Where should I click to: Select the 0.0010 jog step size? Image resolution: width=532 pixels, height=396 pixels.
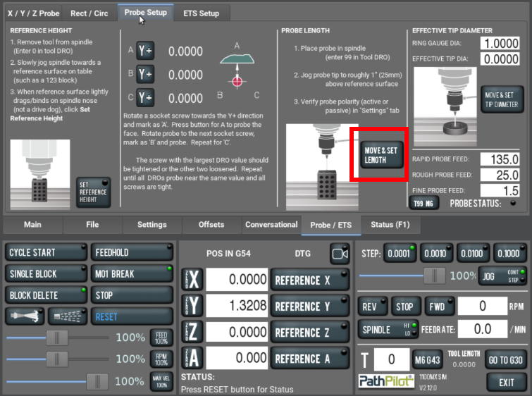click(x=433, y=254)
